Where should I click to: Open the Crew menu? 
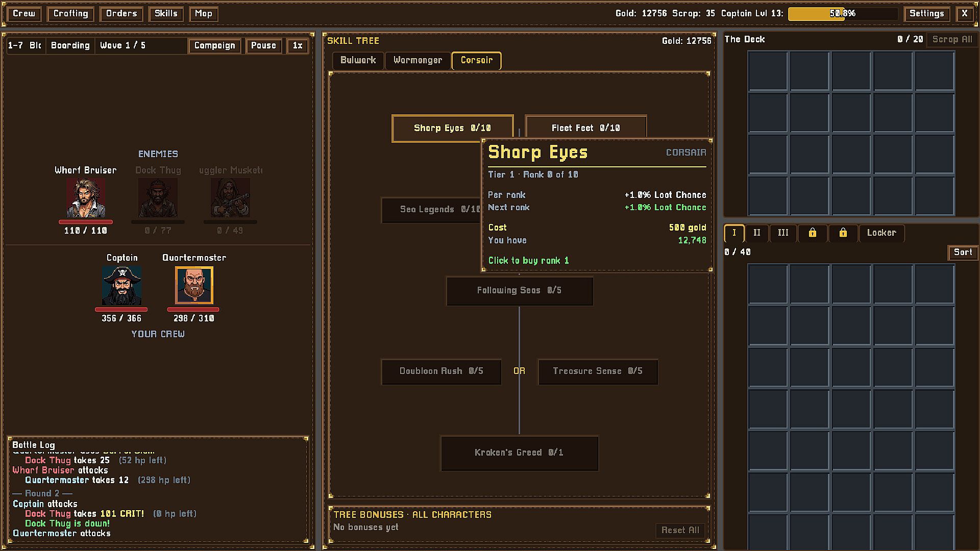click(24, 14)
